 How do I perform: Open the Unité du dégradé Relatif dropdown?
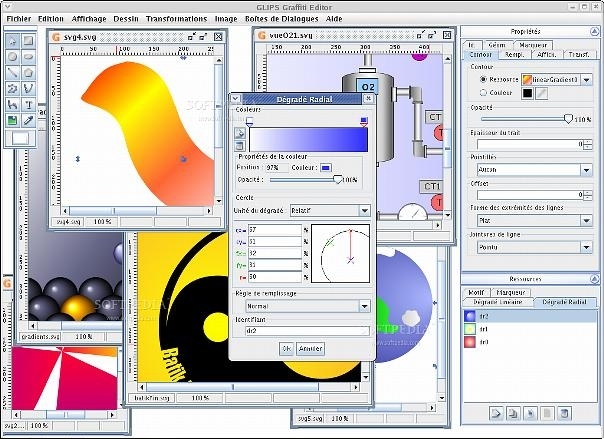click(x=364, y=211)
